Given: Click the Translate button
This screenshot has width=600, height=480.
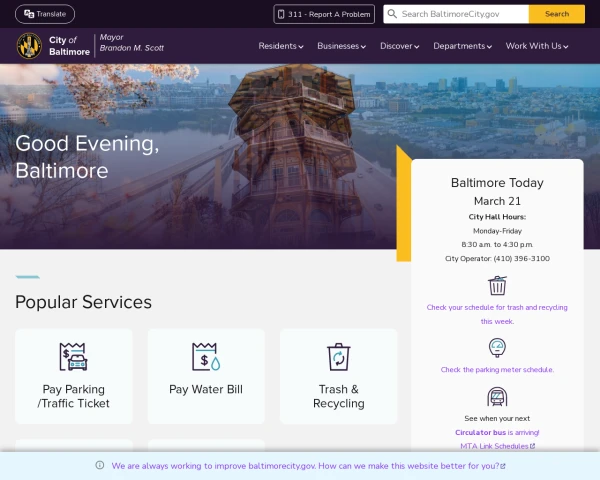Looking at the screenshot, I should point(45,14).
